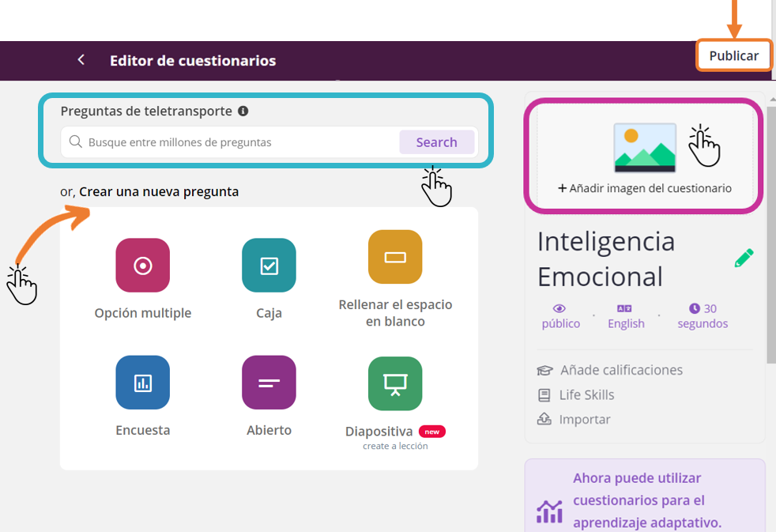Image resolution: width=776 pixels, height=532 pixels.
Task: Click the Publicar button
Action: (733, 56)
